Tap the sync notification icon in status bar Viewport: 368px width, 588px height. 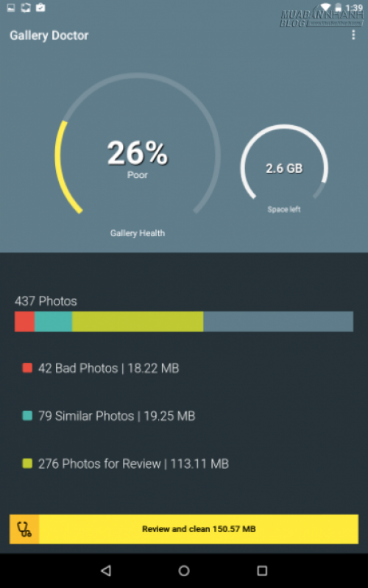pyautogui.click(x=26, y=7)
